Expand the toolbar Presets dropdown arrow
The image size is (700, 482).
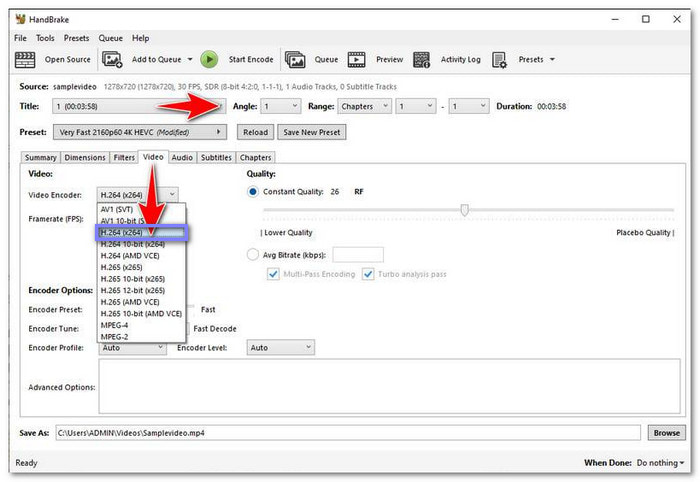[552, 59]
